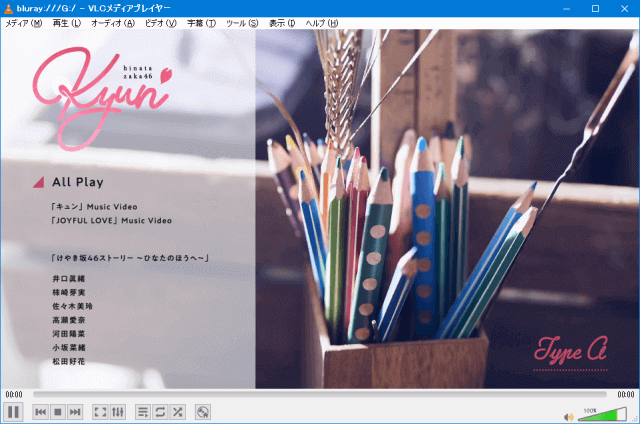Open the extended settings equalizer panel

click(118, 412)
